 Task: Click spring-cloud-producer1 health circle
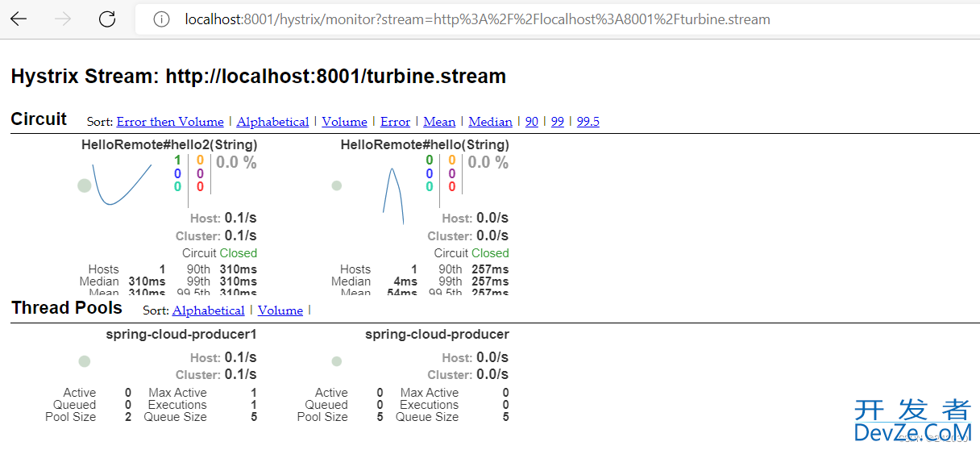[85, 361]
